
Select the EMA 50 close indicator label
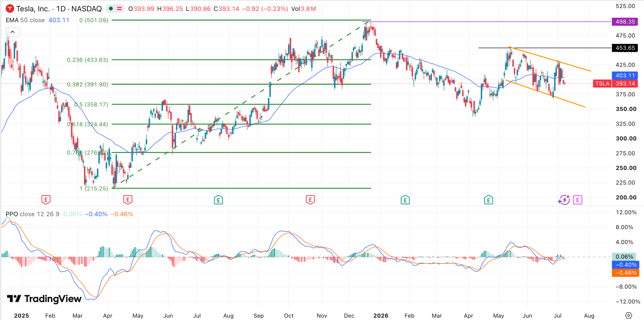point(25,20)
